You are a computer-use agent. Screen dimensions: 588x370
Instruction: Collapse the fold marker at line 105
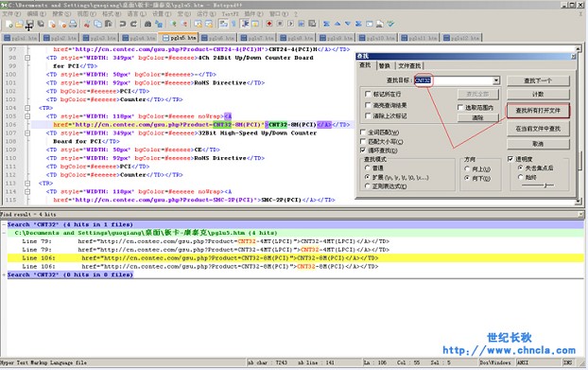click(27, 116)
